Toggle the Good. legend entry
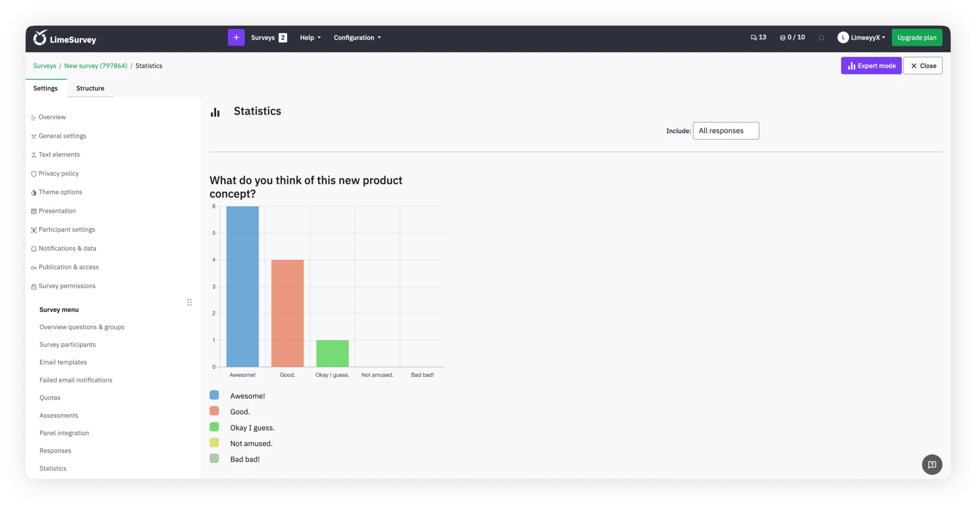This screenshot has width=980, height=508. (x=239, y=412)
